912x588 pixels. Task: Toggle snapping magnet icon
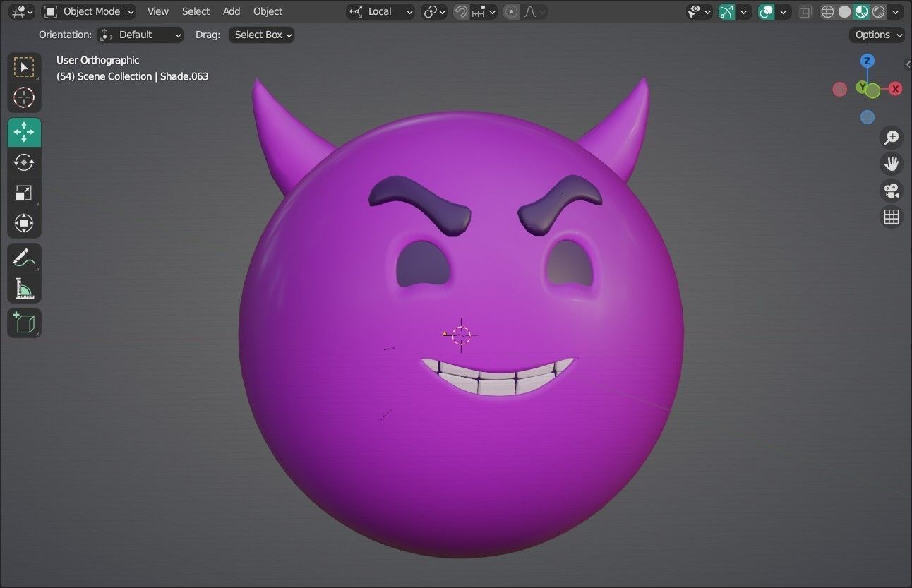pyautogui.click(x=461, y=11)
